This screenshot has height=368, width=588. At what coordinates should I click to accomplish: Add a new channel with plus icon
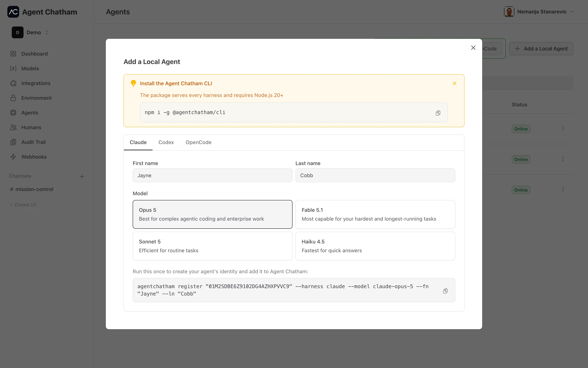click(x=82, y=176)
